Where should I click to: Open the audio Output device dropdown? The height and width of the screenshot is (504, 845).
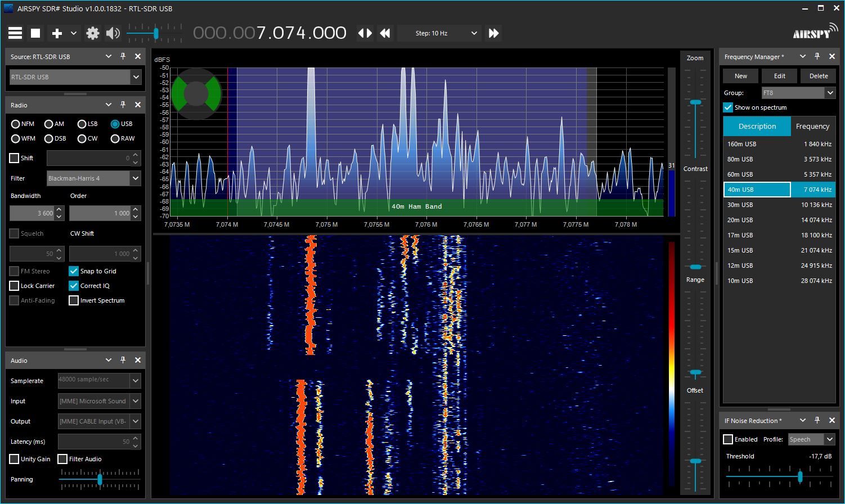pyautogui.click(x=100, y=421)
